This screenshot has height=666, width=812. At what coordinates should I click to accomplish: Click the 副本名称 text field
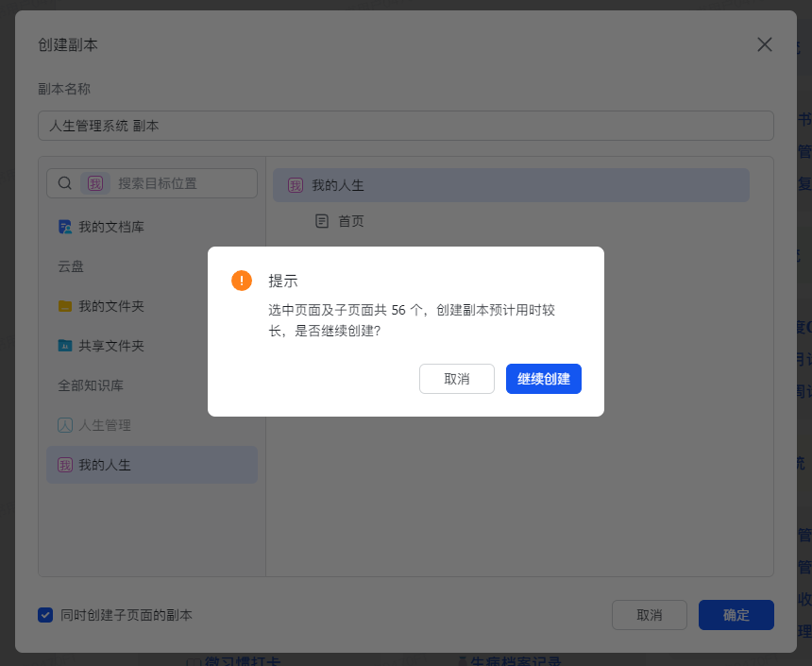click(x=406, y=126)
